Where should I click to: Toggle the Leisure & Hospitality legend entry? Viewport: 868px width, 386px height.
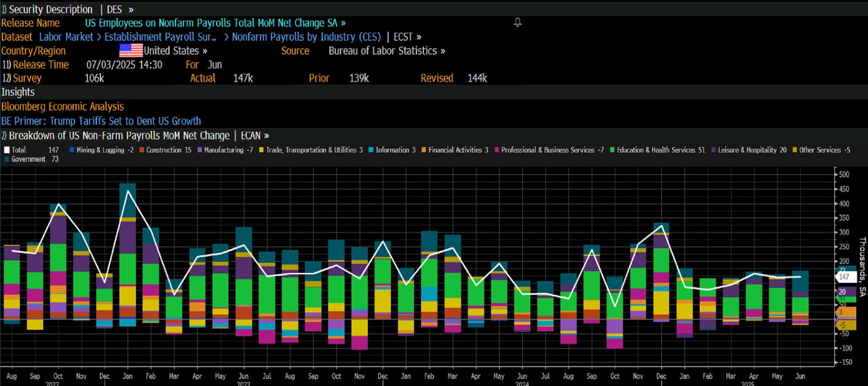749,150
